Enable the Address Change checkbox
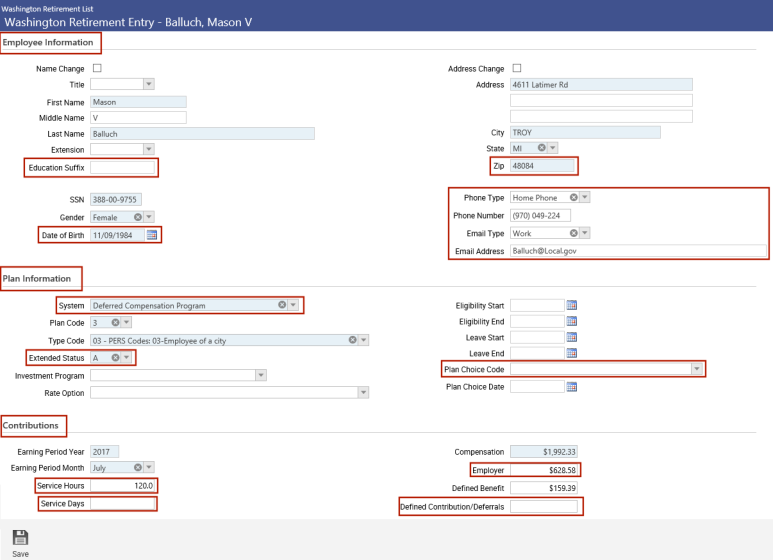773x560 pixels. pyautogui.click(x=517, y=68)
